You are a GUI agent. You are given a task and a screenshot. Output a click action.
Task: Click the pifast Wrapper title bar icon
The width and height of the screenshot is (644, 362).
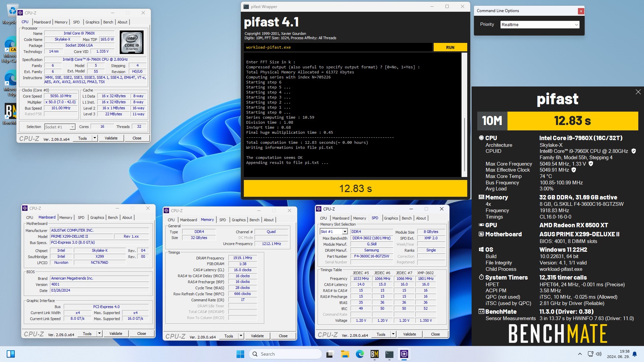246,7
